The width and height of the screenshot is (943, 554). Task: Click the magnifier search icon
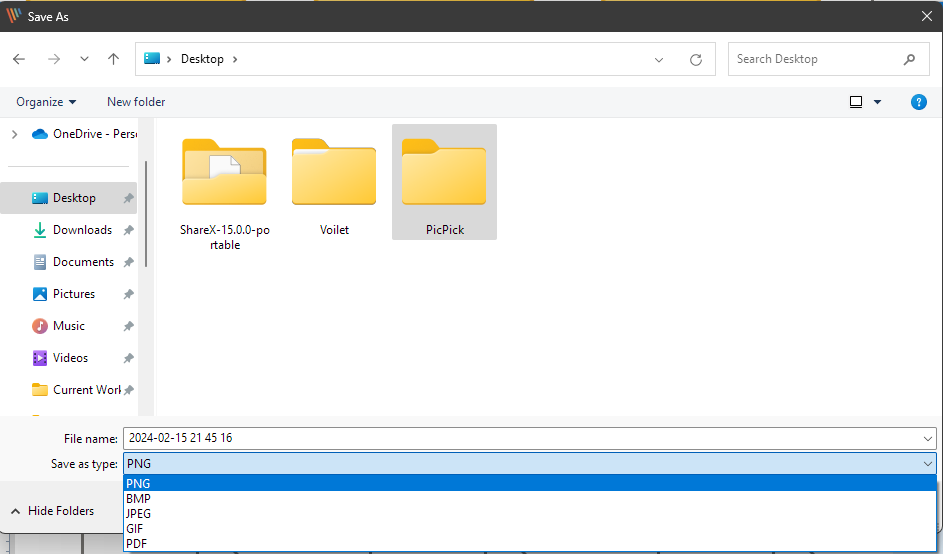click(909, 59)
